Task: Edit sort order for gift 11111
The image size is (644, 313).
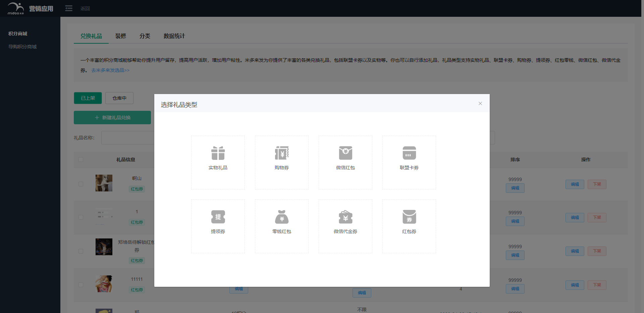Action: 515,289
